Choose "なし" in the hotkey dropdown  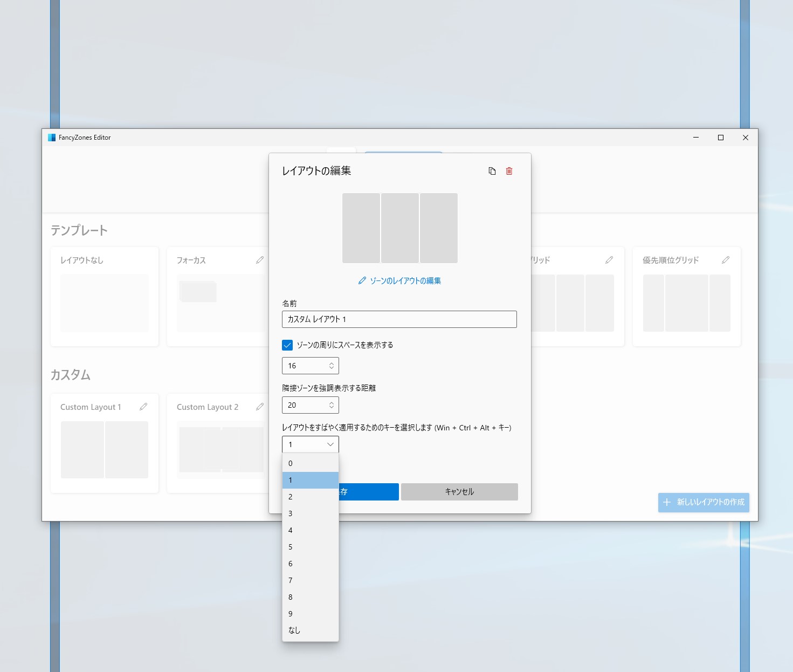(310, 630)
